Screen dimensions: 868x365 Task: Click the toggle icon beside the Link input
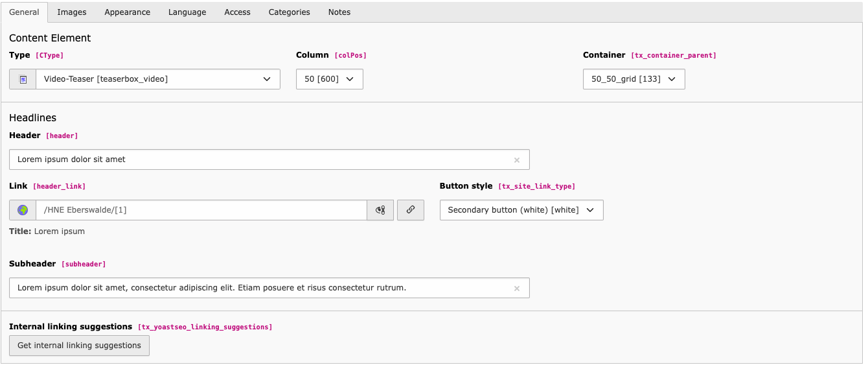[x=380, y=210]
